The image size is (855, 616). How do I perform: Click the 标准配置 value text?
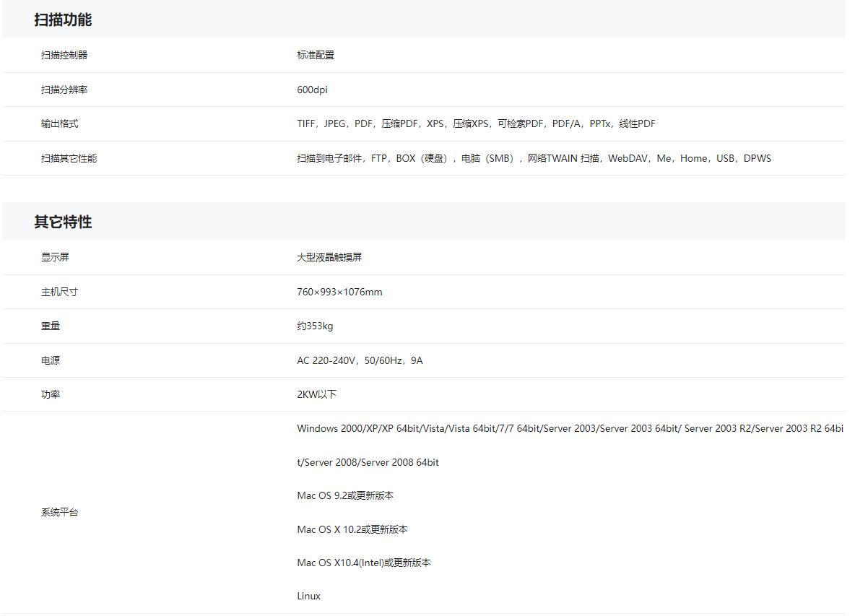316,55
